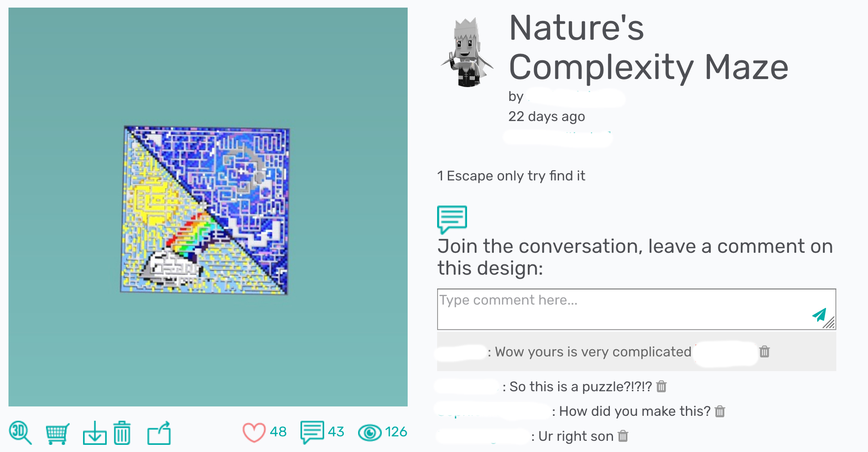Click the maze design preview image

click(205, 210)
